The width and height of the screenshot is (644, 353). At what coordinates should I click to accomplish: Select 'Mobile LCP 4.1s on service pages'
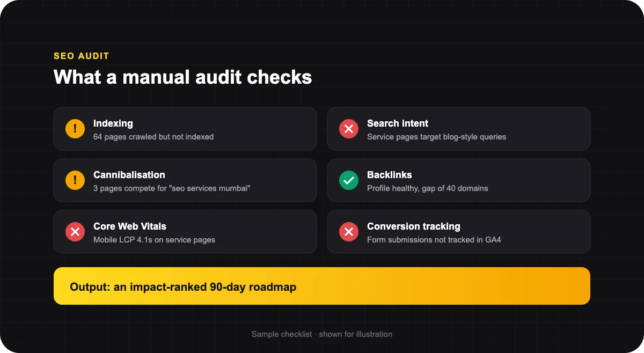click(155, 240)
